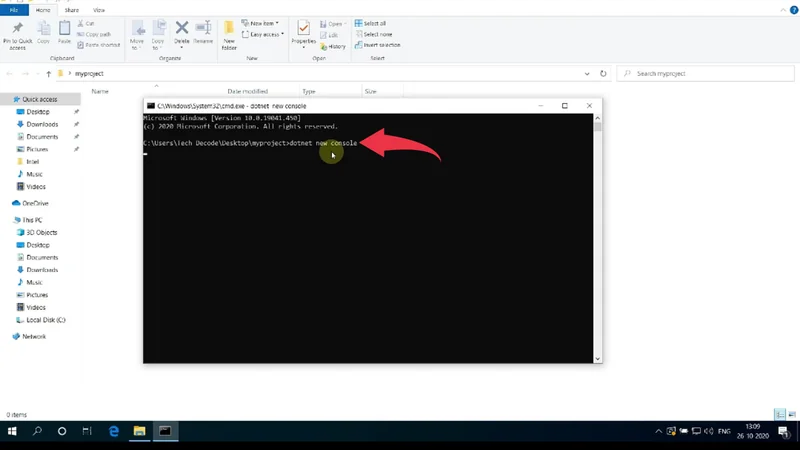Expand the address bar history dropdown
Screen dimensions: 800x450
587,74
